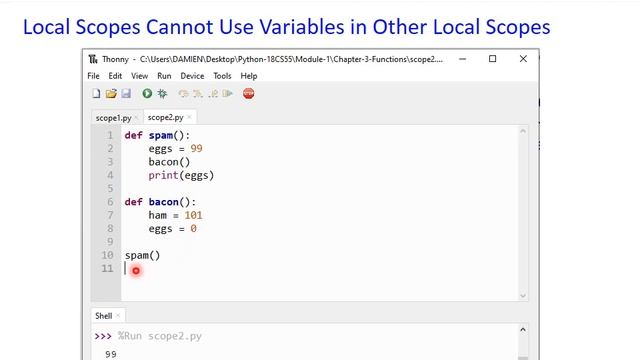Click the output '99' in Shell

click(x=111, y=354)
